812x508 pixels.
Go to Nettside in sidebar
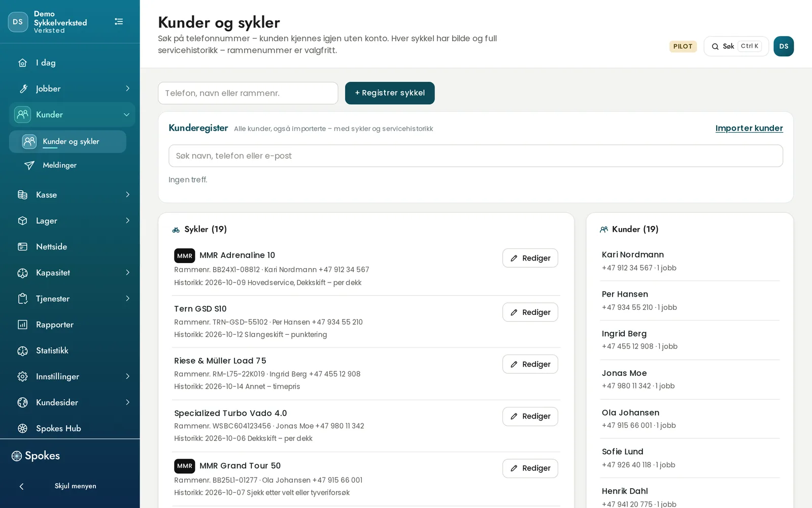click(72, 246)
